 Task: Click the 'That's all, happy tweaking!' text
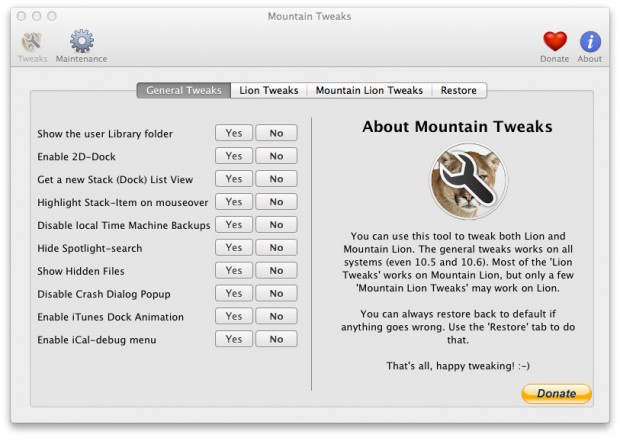(x=458, y=366)
